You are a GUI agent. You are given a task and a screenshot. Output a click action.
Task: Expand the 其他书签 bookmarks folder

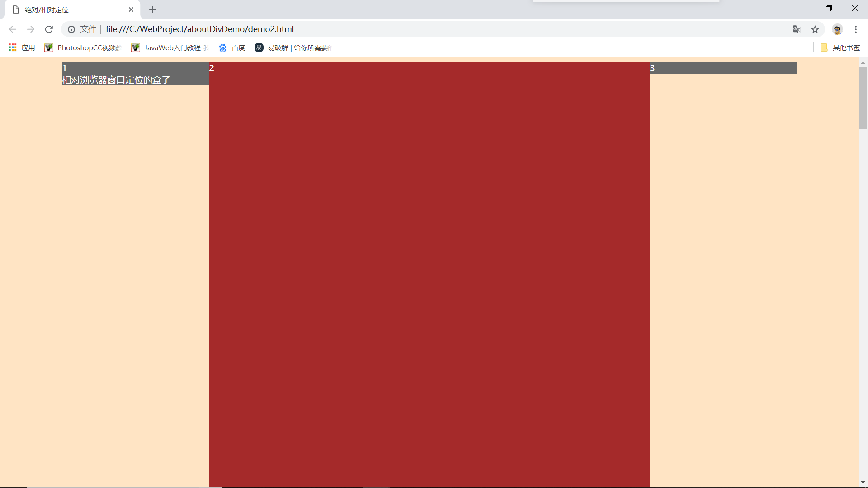click(x=840, y=47)
